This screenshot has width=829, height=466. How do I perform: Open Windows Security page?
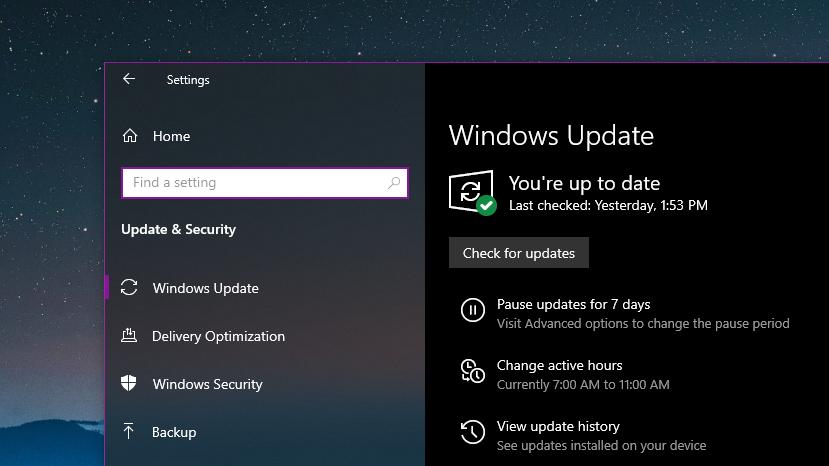point(208,384)
